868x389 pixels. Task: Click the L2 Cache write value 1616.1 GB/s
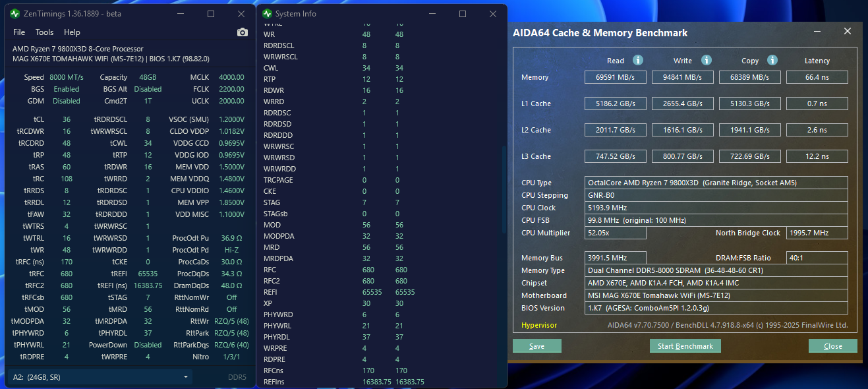click(x=683, y=130)
